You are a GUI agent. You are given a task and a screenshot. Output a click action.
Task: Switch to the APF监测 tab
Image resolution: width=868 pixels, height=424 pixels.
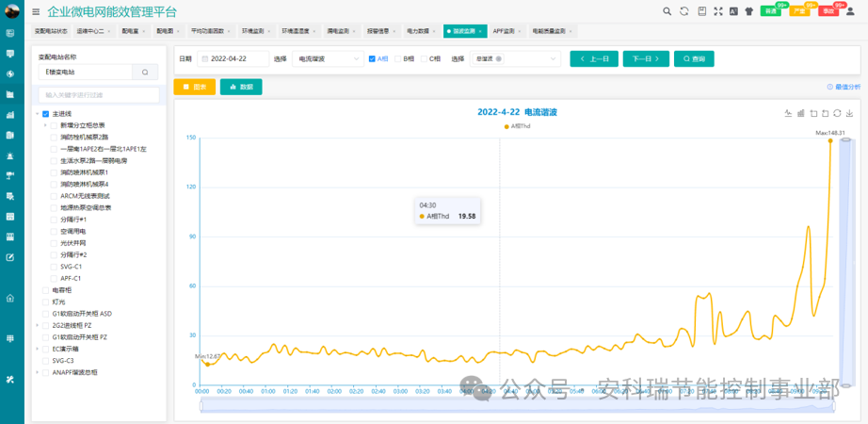pos(503,32)
